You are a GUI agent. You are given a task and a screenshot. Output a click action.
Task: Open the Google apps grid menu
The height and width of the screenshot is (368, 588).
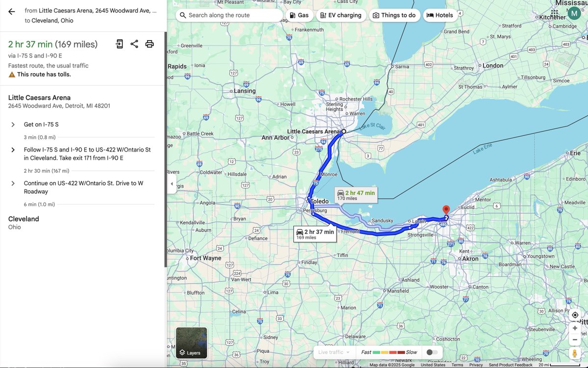(x=554, y=13)
